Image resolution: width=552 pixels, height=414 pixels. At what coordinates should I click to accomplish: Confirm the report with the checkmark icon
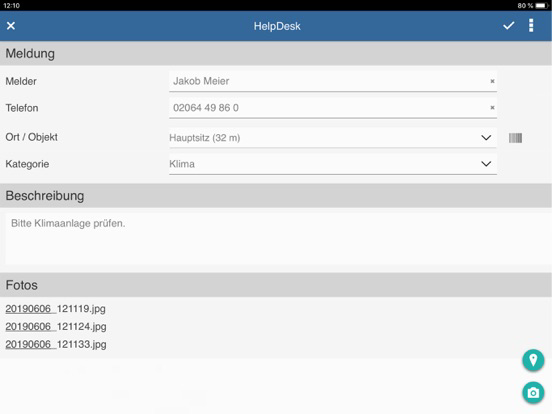point(508,26)
